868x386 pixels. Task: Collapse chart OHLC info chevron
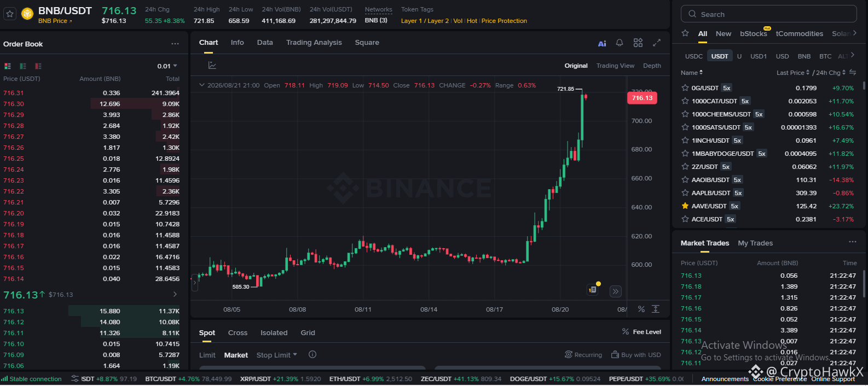click(202, 85)
